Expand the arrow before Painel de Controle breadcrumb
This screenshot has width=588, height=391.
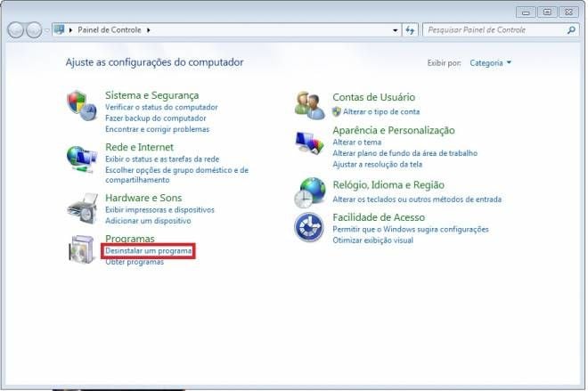click(x=70, y=30)
